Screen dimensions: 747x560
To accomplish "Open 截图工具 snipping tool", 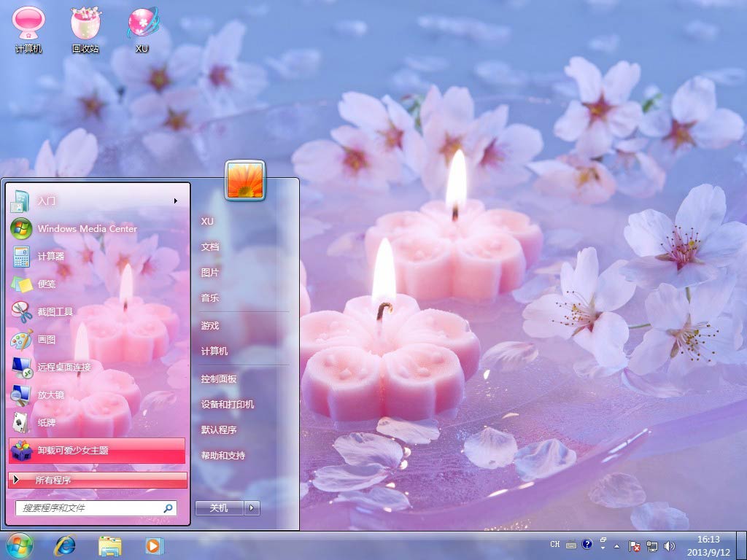I will [55, 312].
